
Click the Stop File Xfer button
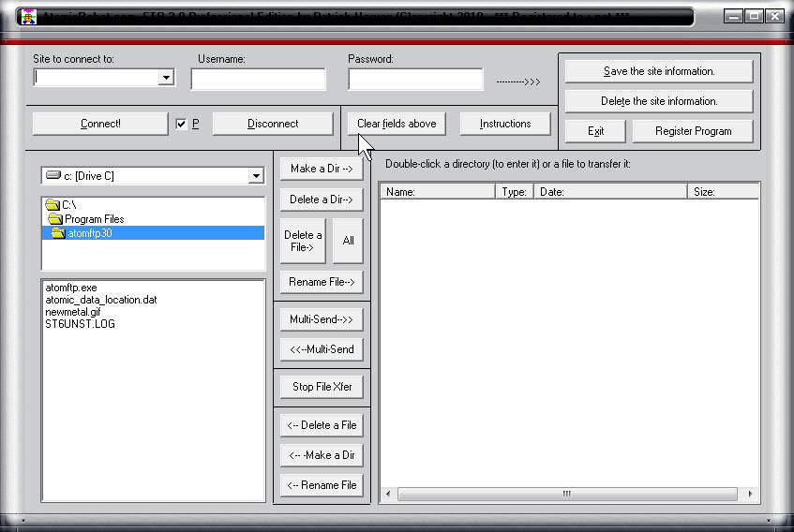[x=322, y=387]
